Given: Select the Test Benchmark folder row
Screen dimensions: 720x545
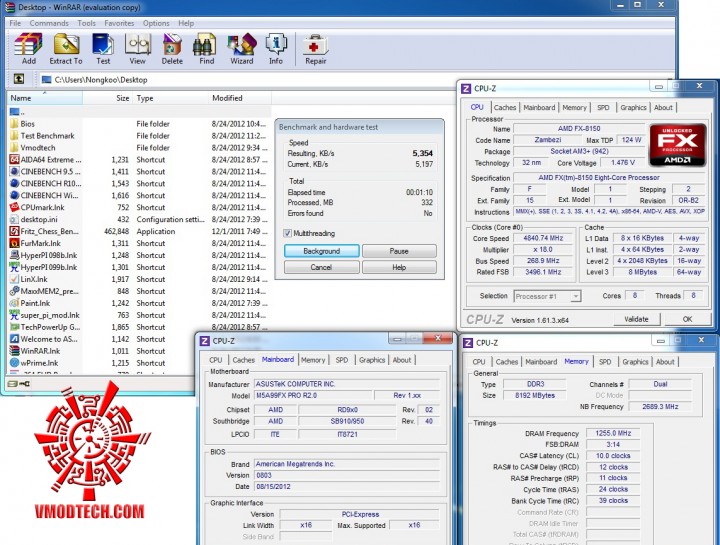Looking at the screenshot, I should [x=139, y=136].
